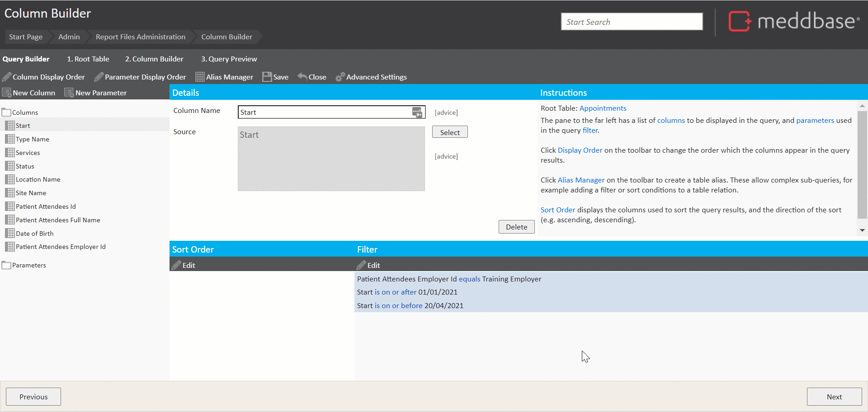The width and height of the screenshot is (868, 412).
Task: Click the New Parameter icon
Action: pos(69,93)
